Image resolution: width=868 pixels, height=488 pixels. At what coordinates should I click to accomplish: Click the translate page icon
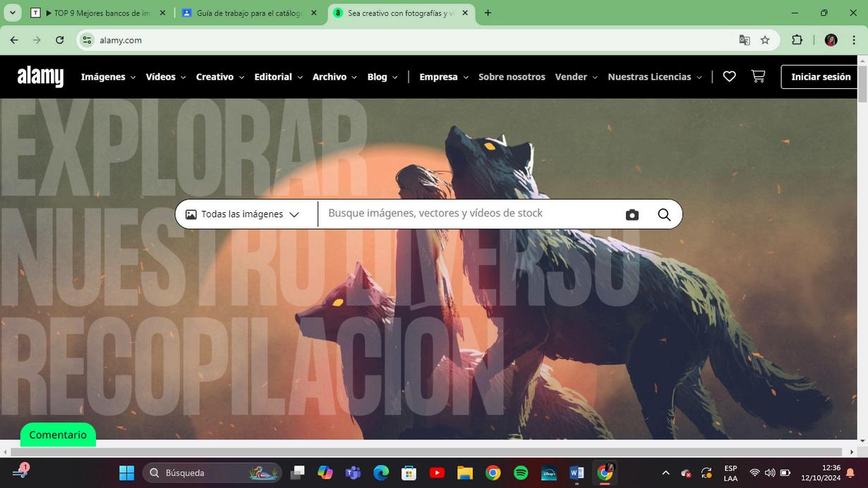click(745, 40)
